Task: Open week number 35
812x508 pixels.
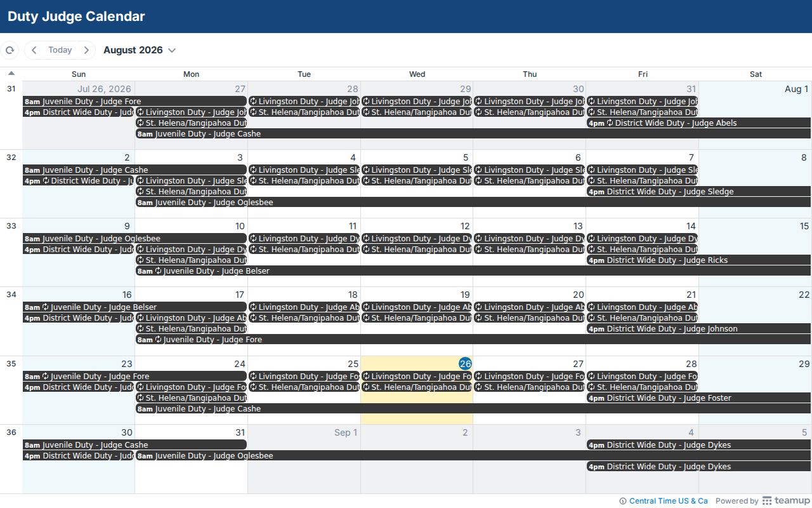Action: click(x=11, y=364)
